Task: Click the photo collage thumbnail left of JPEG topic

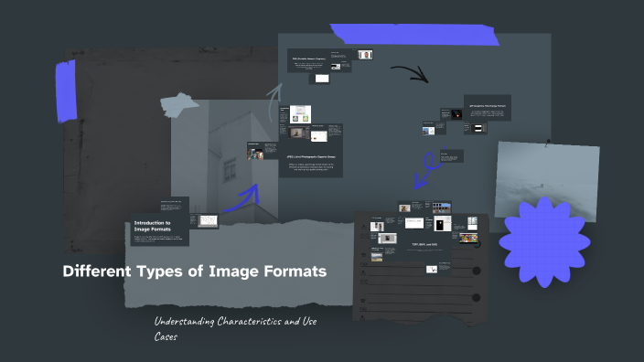Action: click(x=255, y=154)
